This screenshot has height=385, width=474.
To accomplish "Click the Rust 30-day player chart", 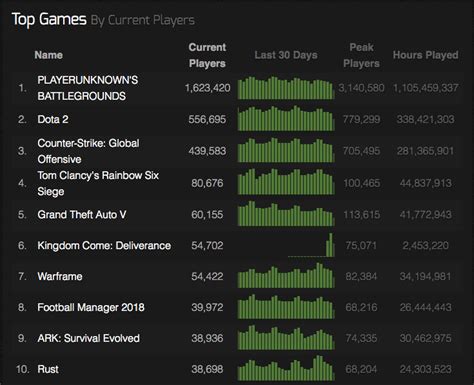I will [x=286, y=368].
